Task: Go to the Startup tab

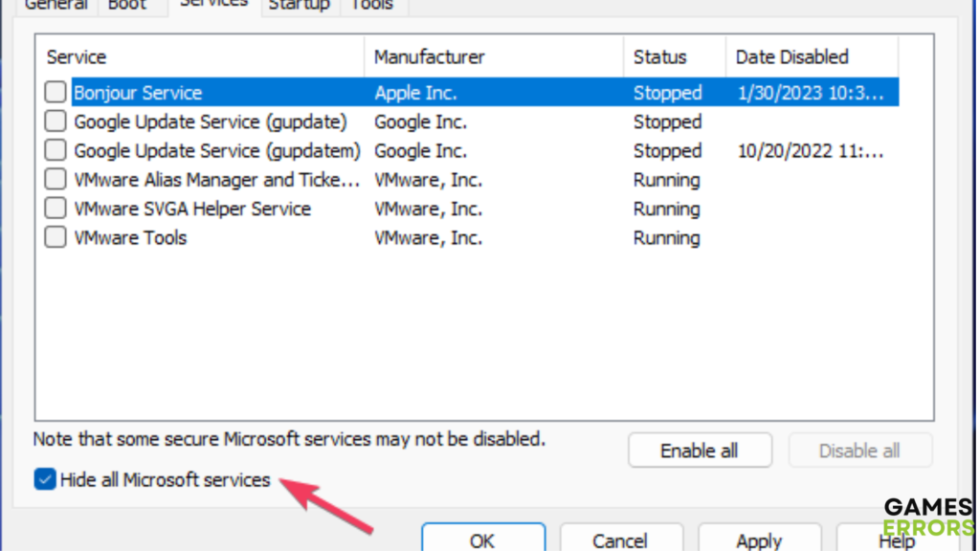Action: [x=300, y=5]
